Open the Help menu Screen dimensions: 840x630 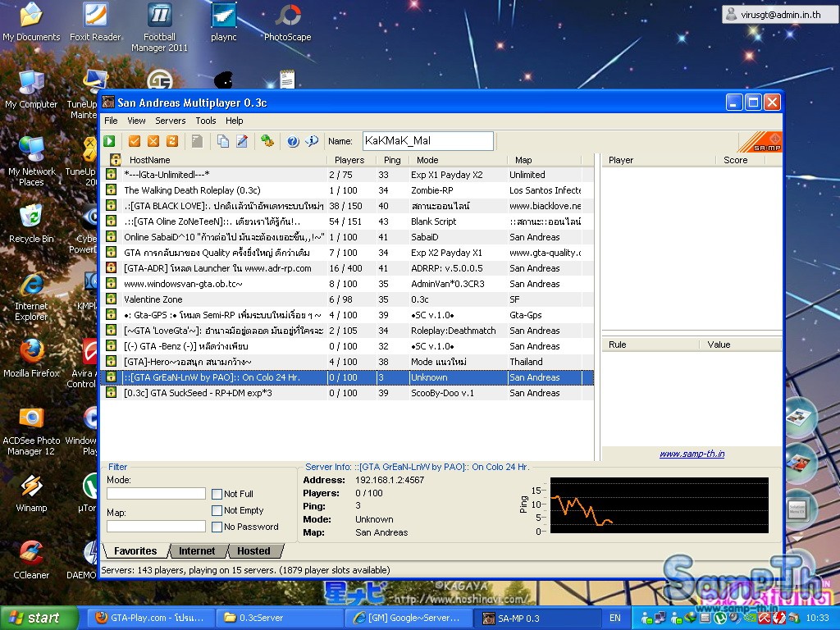click(234, 121)
